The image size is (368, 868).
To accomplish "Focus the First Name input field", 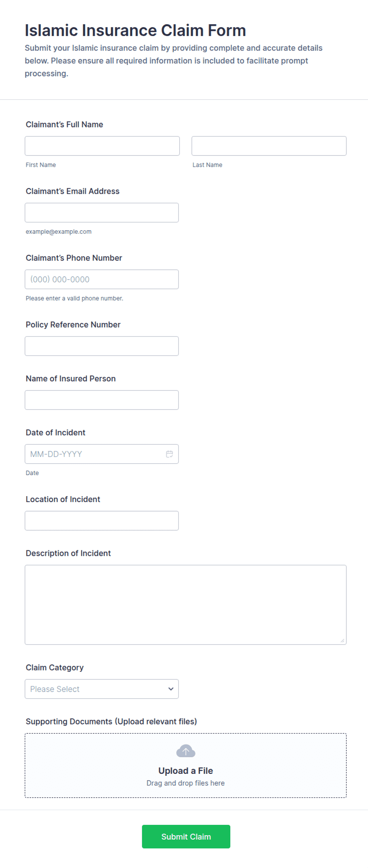I will click(102, 146).
